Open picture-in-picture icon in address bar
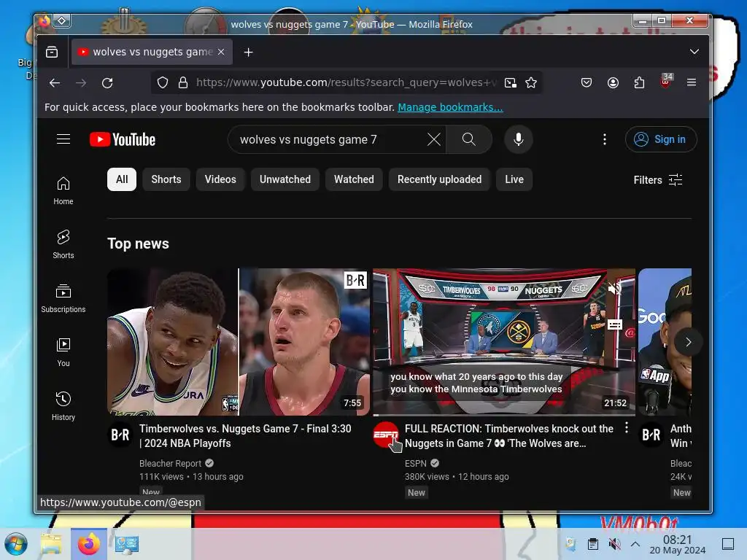The width and height of the screenshot is (747, 560). (510, 83)
